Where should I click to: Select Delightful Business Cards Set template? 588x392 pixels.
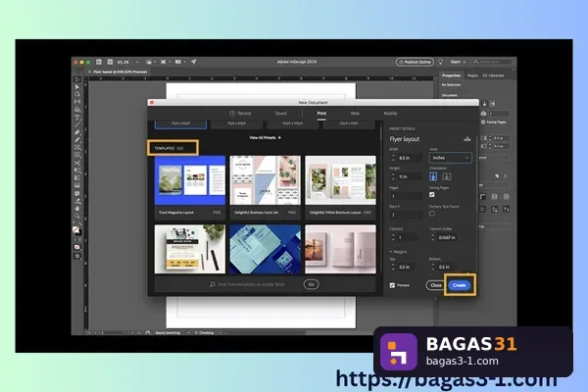pyautogui.click(x=266, y=187)
